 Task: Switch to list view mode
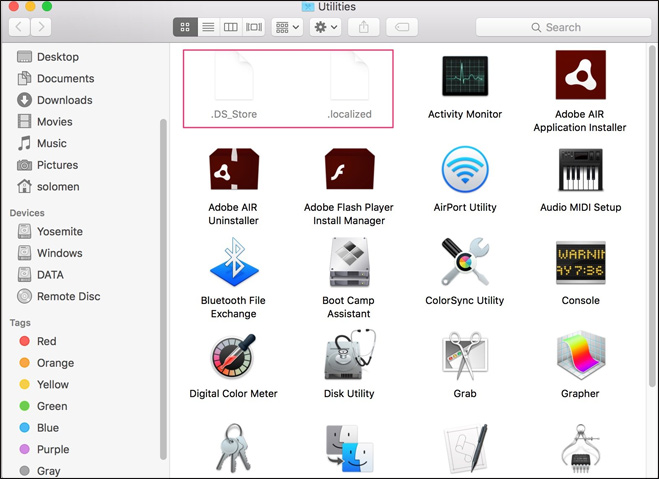[208, 27]
